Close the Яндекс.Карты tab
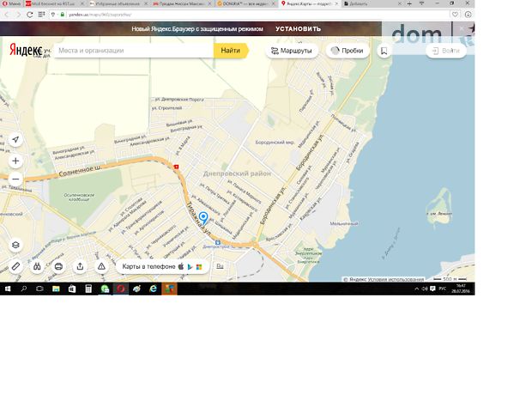 (x=336, y=3)
